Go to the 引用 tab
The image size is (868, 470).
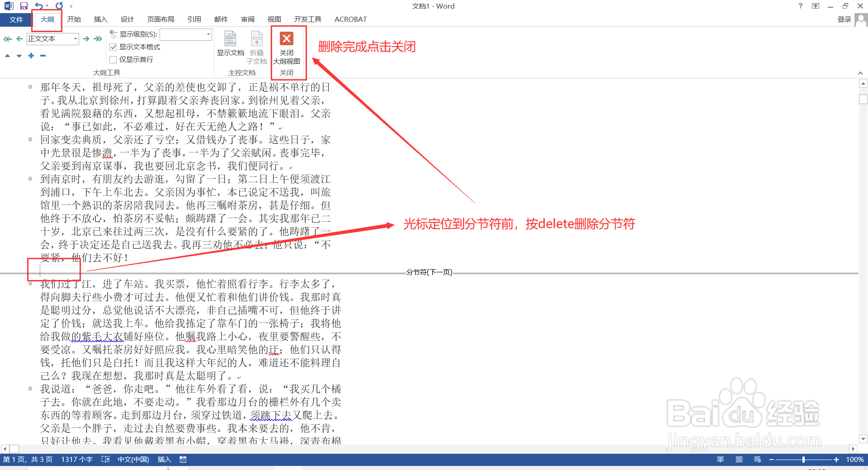point(194,19)
